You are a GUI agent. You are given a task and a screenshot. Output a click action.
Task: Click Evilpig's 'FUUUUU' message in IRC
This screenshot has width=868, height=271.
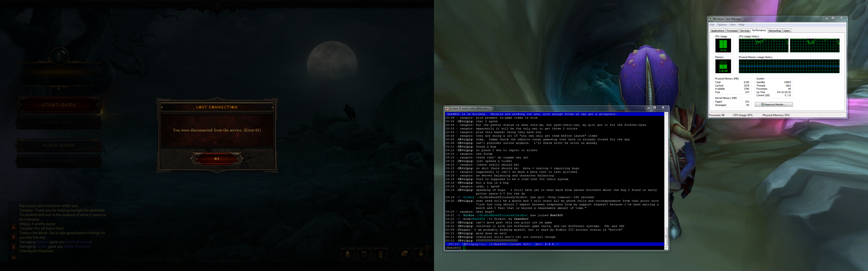pos(496,241)
